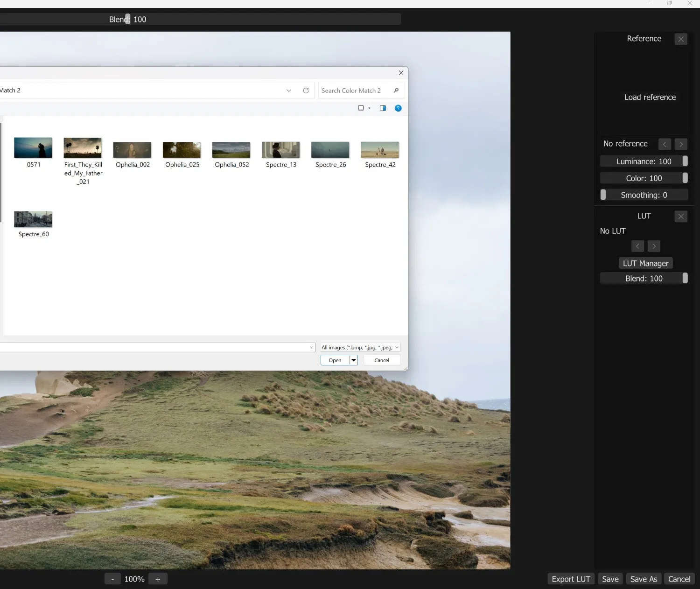
Task: Open the LUT Manager
Action: [645, 263]
